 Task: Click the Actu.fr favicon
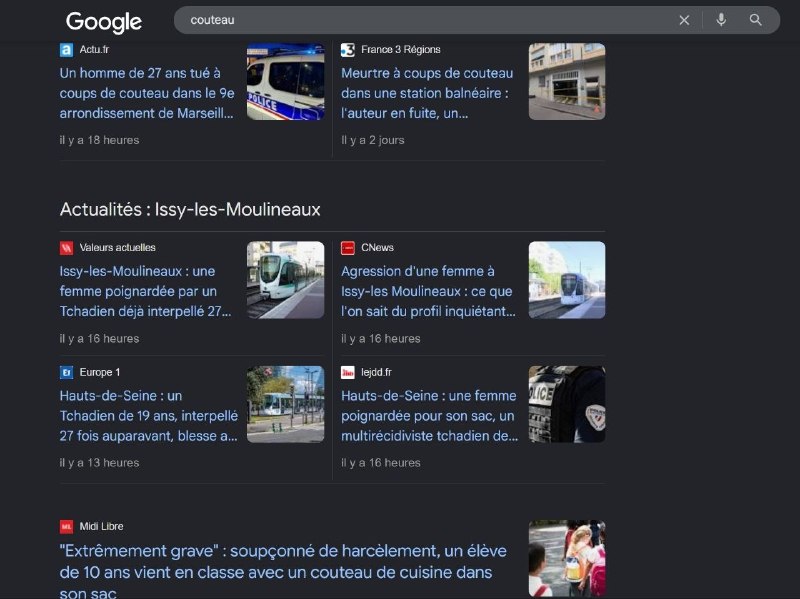[x=66, y=49]
